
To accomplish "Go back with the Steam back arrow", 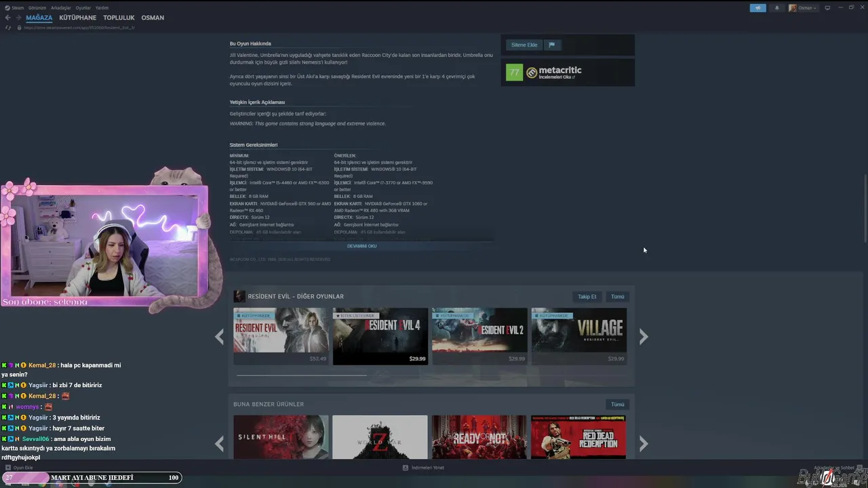I will pos(7,18).
